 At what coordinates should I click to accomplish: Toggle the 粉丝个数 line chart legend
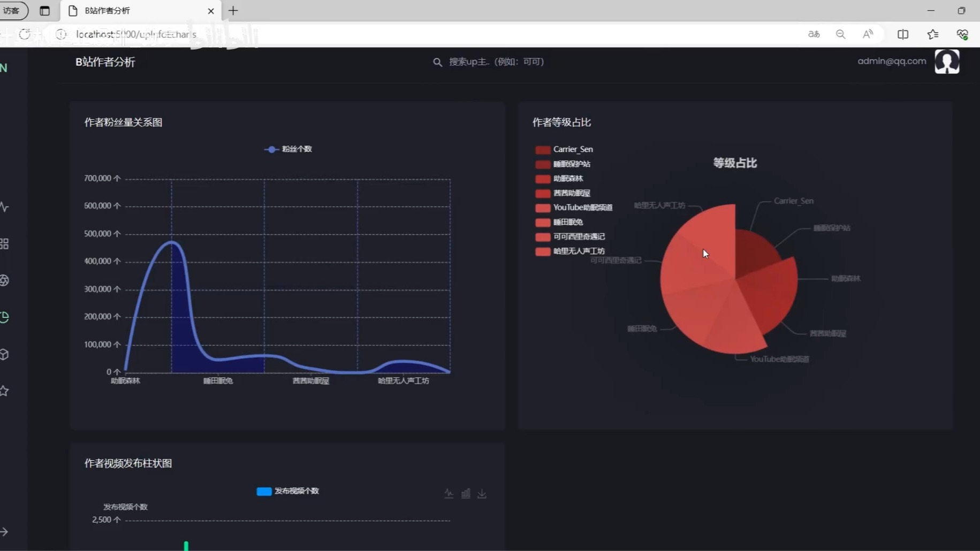tap(288, 149)
